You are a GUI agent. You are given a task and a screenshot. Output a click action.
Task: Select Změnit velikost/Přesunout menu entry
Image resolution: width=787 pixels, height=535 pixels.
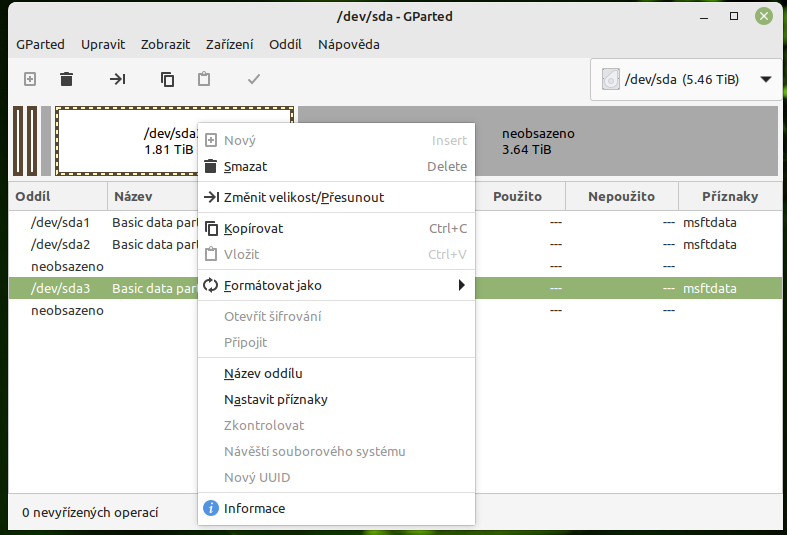[x=304, y=197]
